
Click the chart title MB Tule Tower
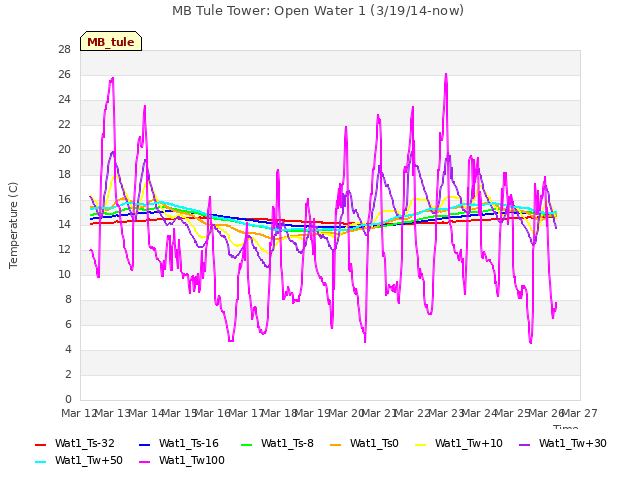click(x=318, y=11)
